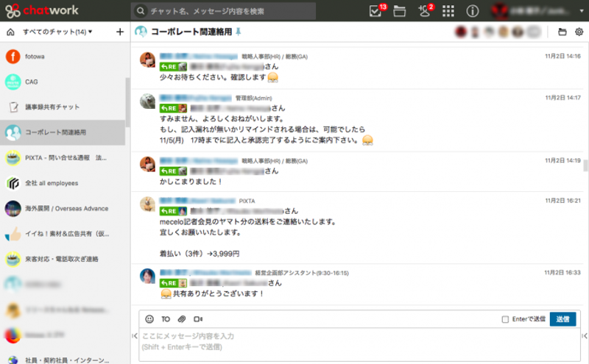Add new chat with plus button
This screenshot has height=364, width=589.
120,32
